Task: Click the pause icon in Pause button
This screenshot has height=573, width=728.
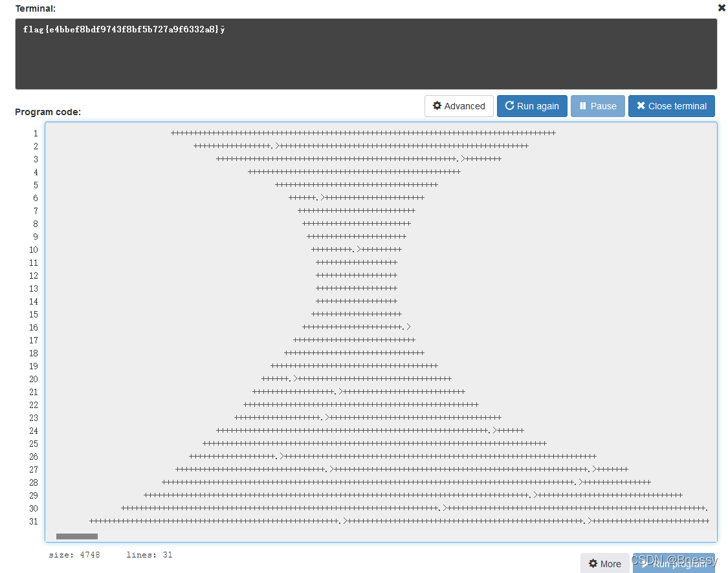Action: click(582, 106)
